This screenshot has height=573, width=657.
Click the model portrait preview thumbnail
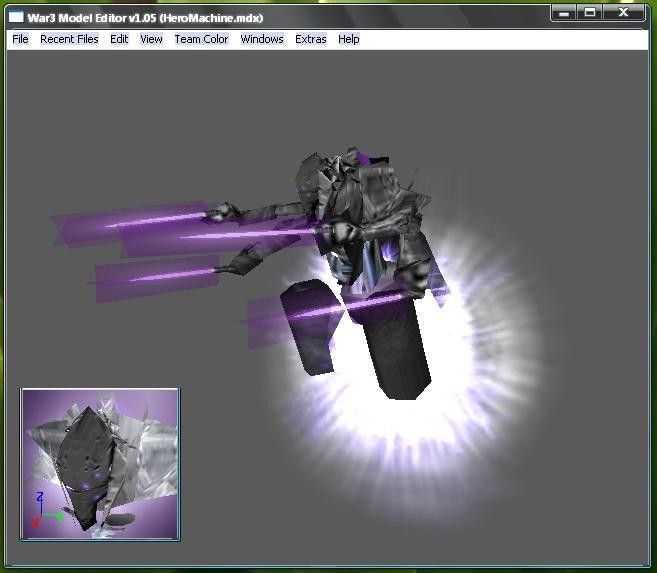pyautogui.click(x=100, y=465)
